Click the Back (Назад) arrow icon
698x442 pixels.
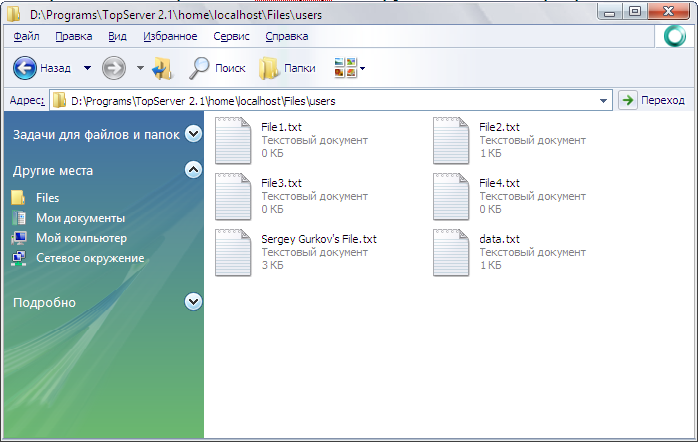(x=24, y=68)
